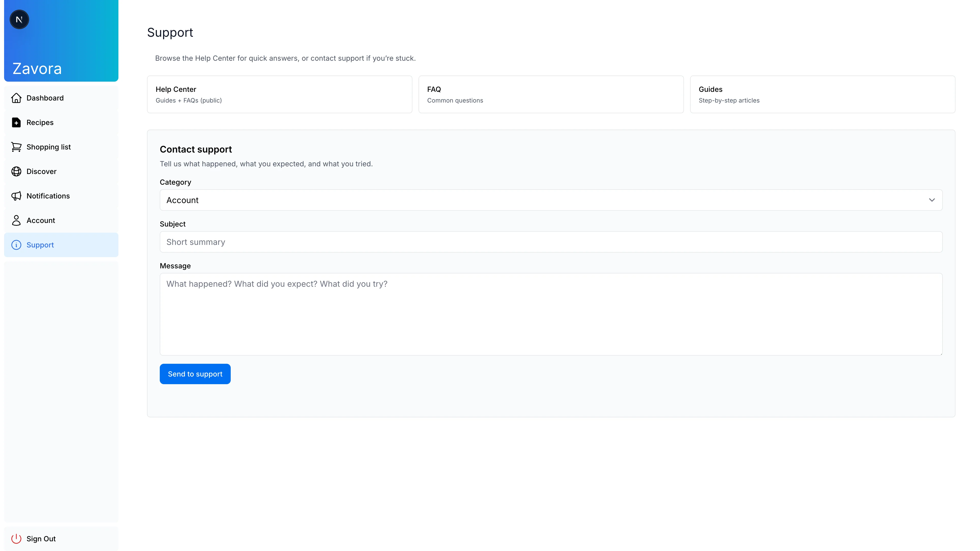Screen dimensions: 980x551
Task: Click the Support info circle icon
Action: [x=16, y=245]
